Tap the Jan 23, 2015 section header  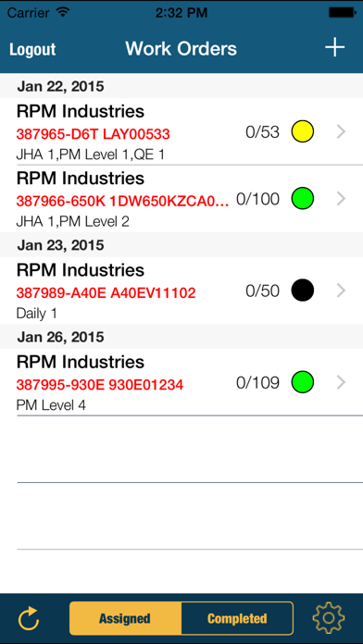coord(181,245)
